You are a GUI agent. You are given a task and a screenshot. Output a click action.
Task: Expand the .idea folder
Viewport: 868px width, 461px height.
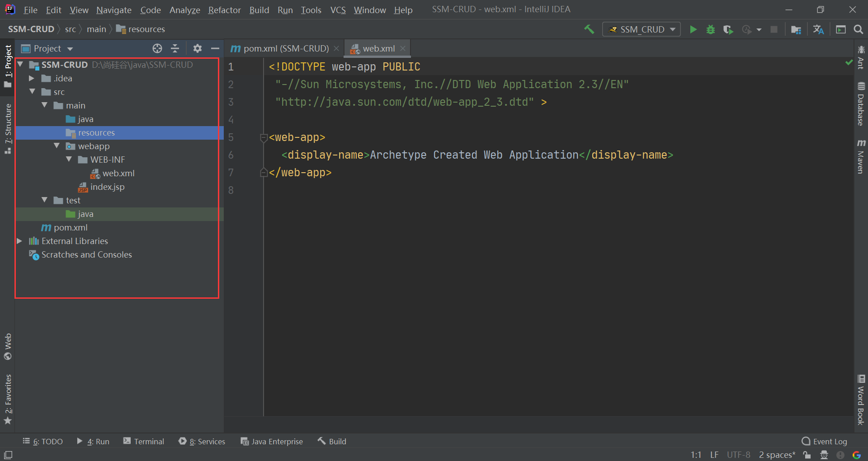[x=32, y=78]
